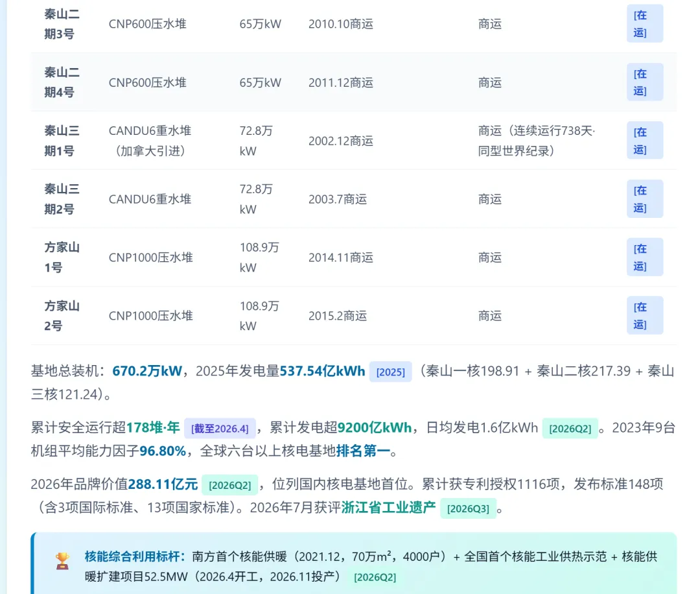Screen dimensions: 700x594
Task: Click the 670.2万kW total capacity figure
Action: pos(147,371)
